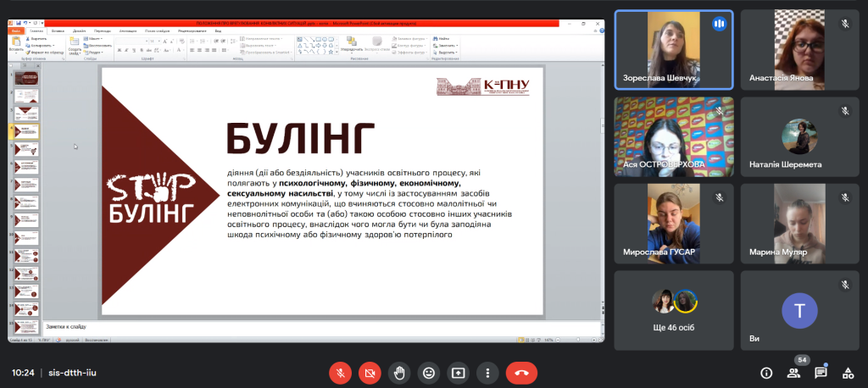868x388 pixels.
Task: Open the chat panel
Action: (x=821, y=373)
